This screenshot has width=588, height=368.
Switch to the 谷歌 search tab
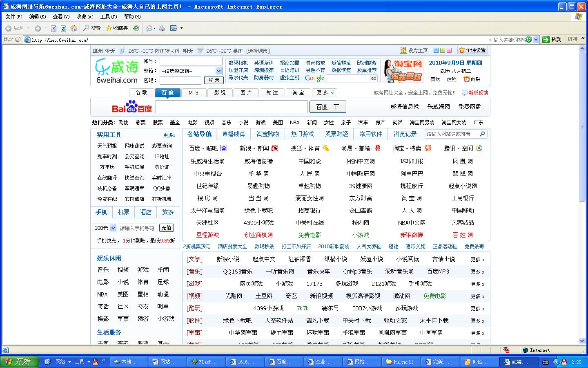[142, 93]
